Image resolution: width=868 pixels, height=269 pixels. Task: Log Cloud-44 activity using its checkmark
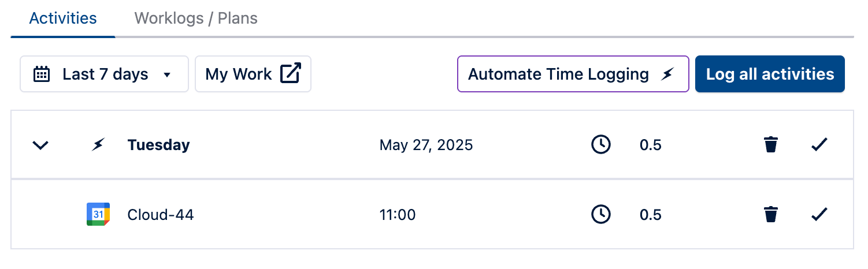click(x=819, y=215)
